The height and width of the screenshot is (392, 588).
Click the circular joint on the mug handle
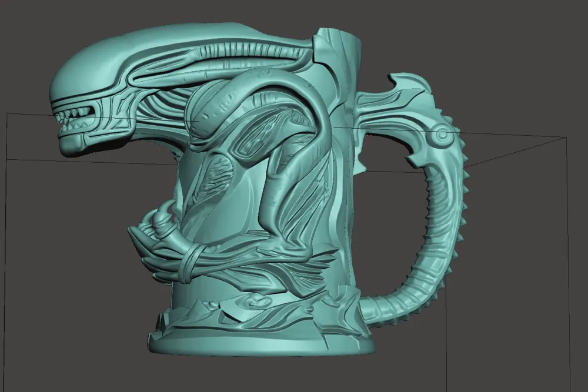(x=442, y=134)
